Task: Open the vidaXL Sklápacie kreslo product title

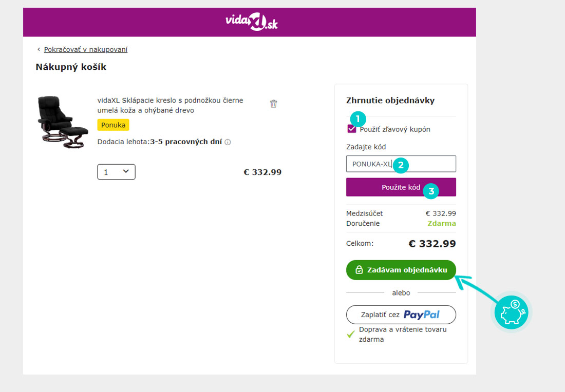Action: point(170,105)
